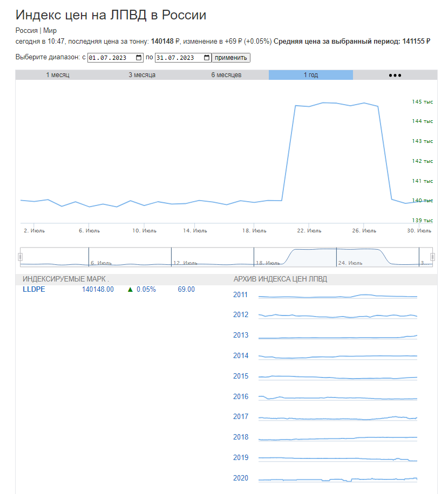448x494 pixels.
Task: Click the 2016 sparkline chart
Action: 338,398
